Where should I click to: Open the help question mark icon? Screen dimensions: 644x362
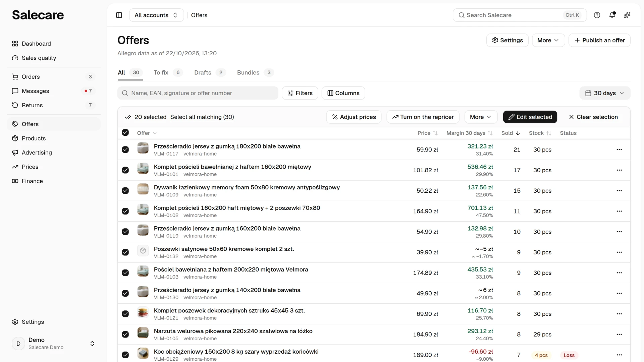coord(597,15)
